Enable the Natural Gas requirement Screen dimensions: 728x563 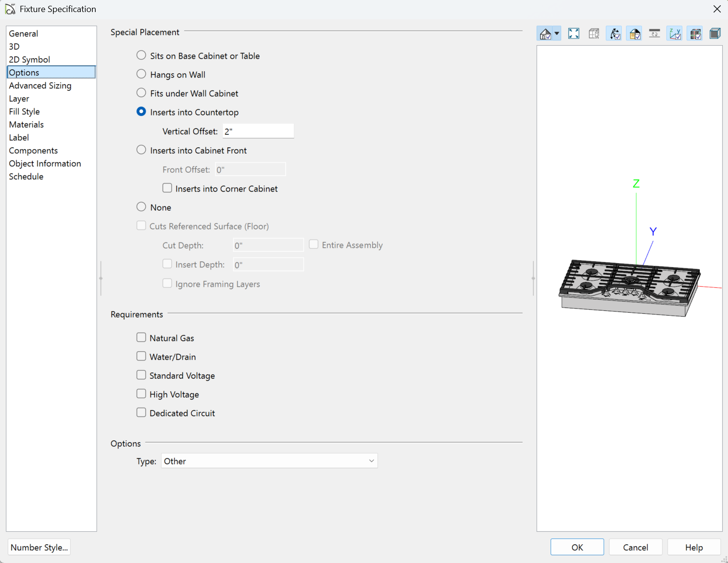[x=141, y=338]
